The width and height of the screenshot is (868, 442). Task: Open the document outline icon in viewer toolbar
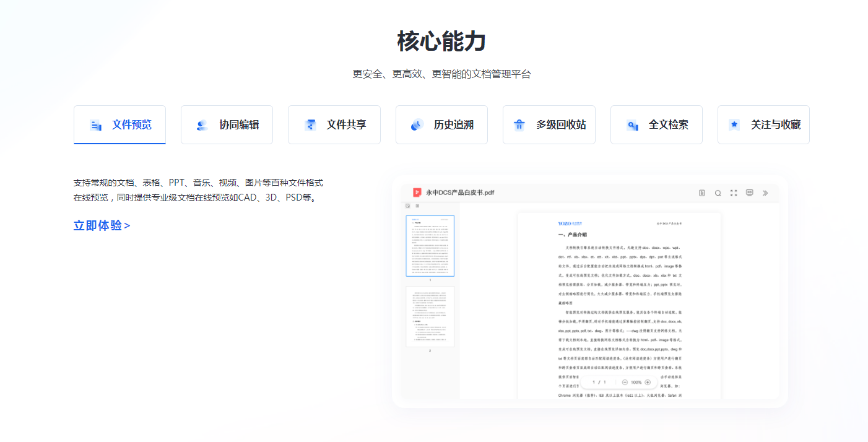701,193
